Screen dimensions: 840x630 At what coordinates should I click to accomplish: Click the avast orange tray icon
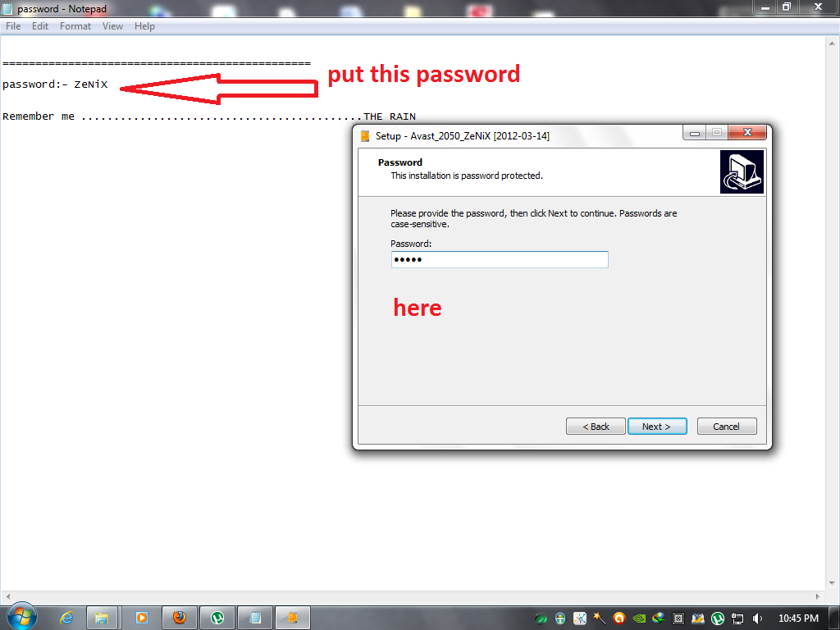coord(619,619)
